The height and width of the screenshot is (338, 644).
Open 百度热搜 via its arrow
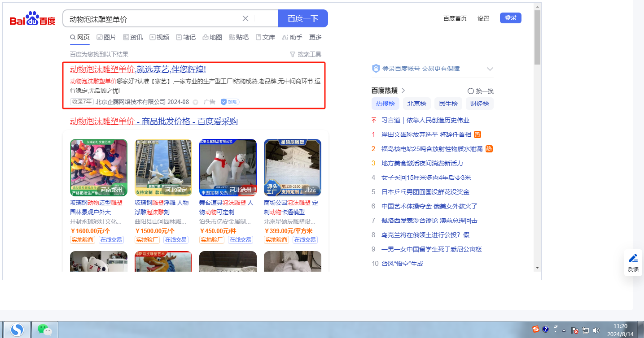pyautogui.click(x=403, y=91)
